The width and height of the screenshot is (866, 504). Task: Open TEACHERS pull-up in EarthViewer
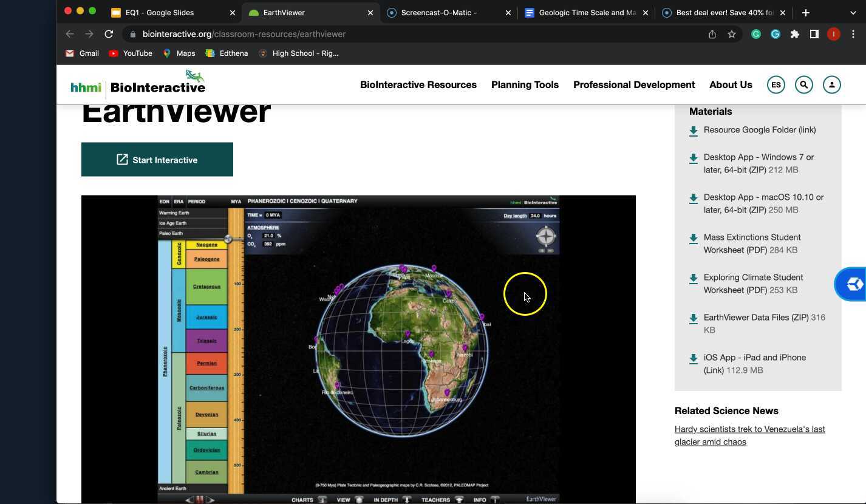(x=442, y=500)
